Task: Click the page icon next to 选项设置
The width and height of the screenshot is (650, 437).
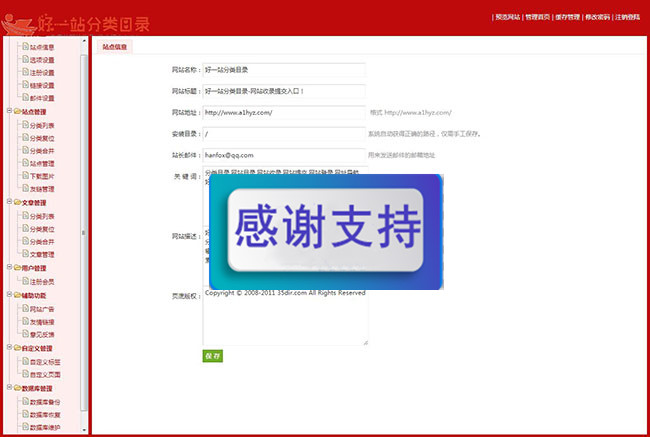Action: coord(25,59)
